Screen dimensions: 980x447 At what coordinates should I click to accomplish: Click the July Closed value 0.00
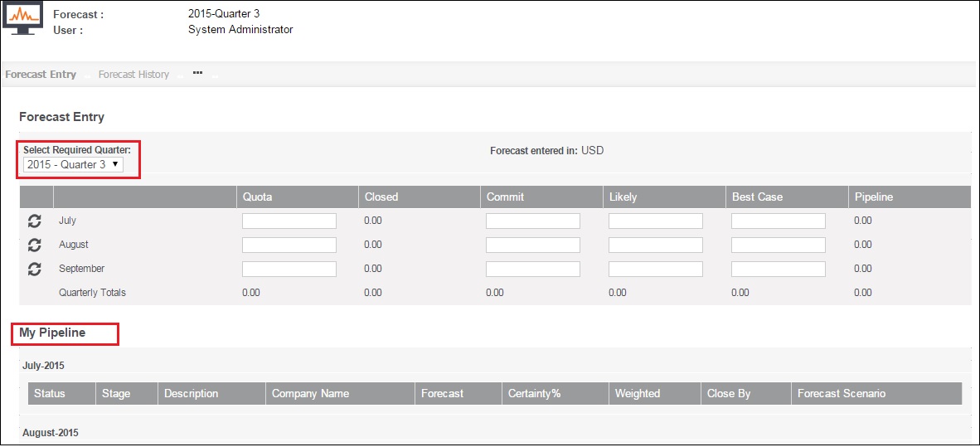[373, 221]
